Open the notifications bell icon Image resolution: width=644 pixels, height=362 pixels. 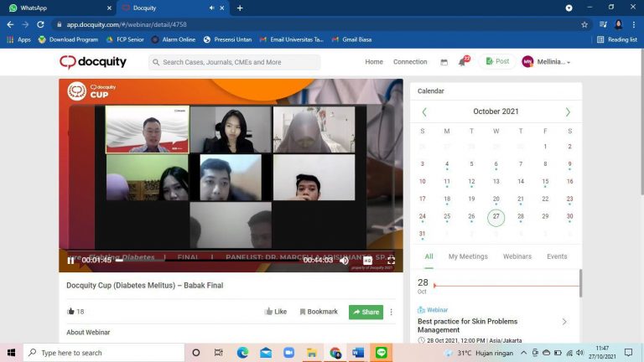click(462, 62)
